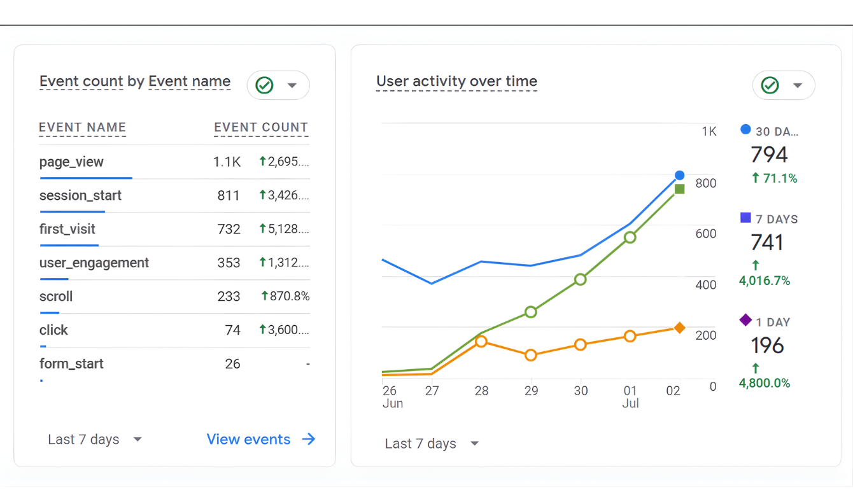Select the session_start event row
Image resolution: width=853 pixels, height=504 pixels.
[80, 195]
